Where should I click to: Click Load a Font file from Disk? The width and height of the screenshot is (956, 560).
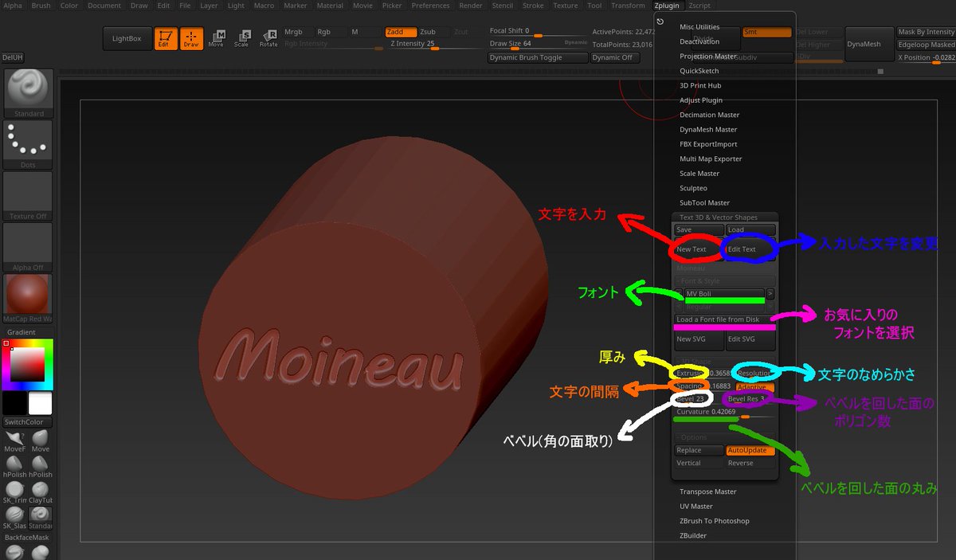point(724,319)
